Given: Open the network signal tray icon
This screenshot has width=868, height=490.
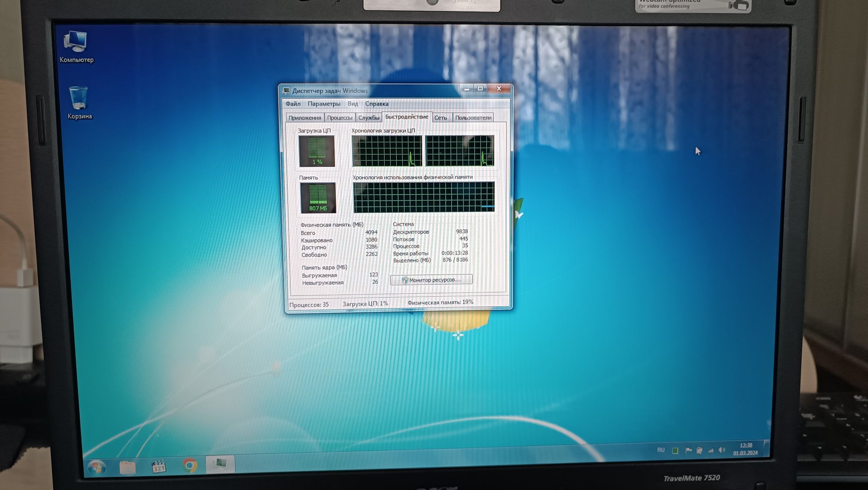Looking at the screenshot, I should (710, 450).
